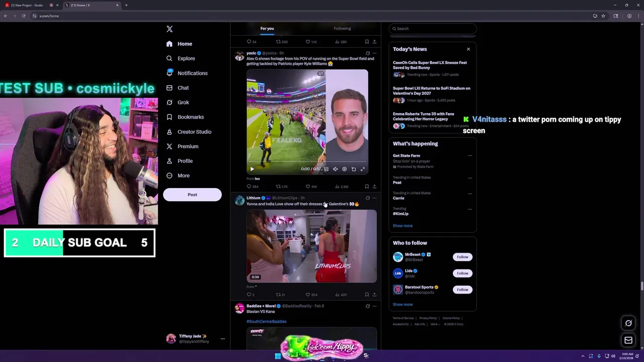The image size is (644, 362).
Task: Show more under What's happening
Action: tap(403, 226)
